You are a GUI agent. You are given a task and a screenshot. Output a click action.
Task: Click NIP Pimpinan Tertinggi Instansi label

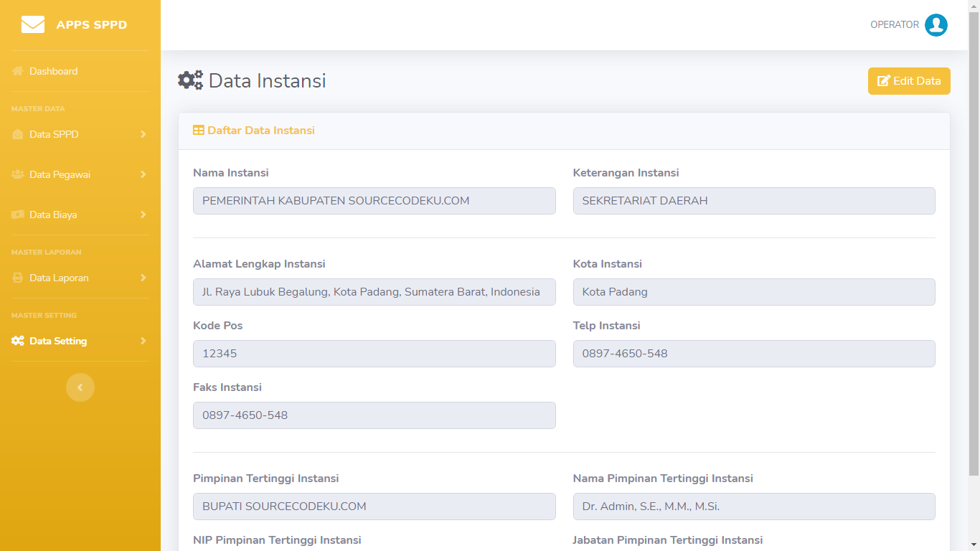point(277,540)
